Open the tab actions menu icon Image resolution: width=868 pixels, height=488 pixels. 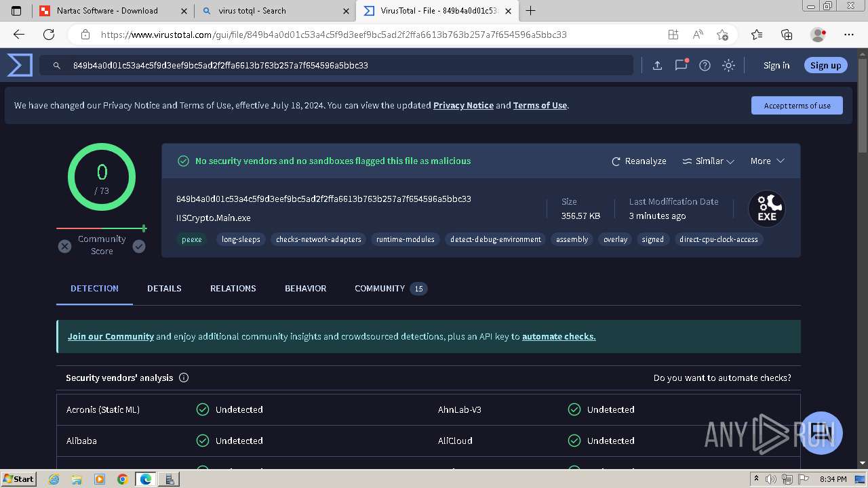tap(16, 11)
